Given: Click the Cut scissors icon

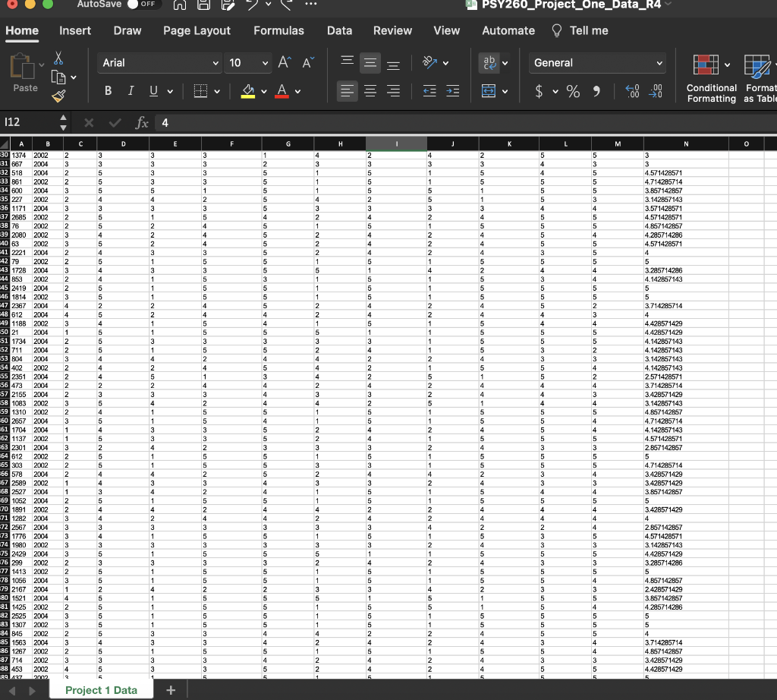Looking at the screenshot, I should [58, 58].
